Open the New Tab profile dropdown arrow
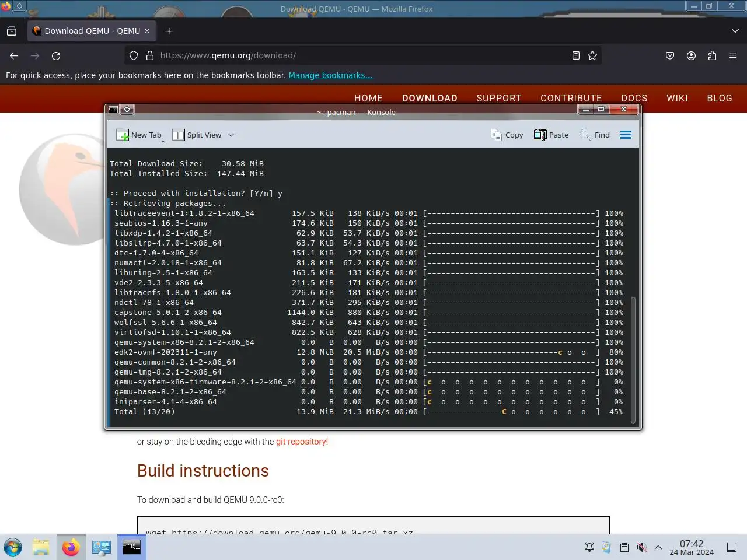 coord(163,140)
